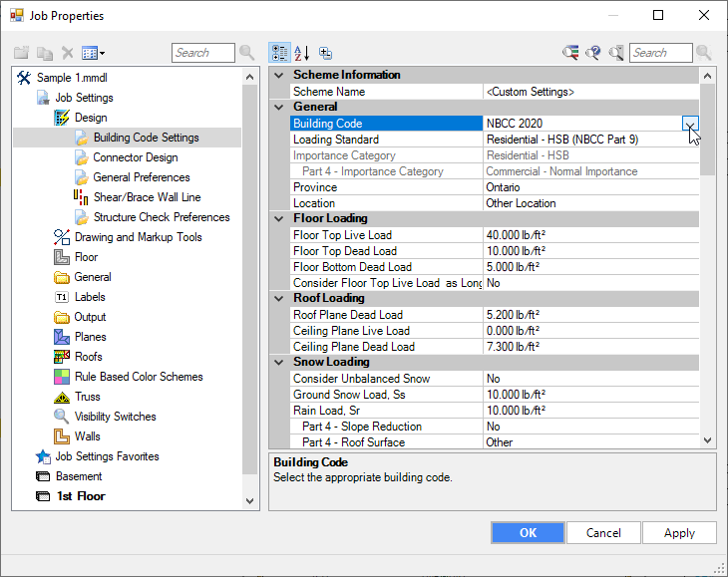
Task: Click the OK button
Action: 528,533
